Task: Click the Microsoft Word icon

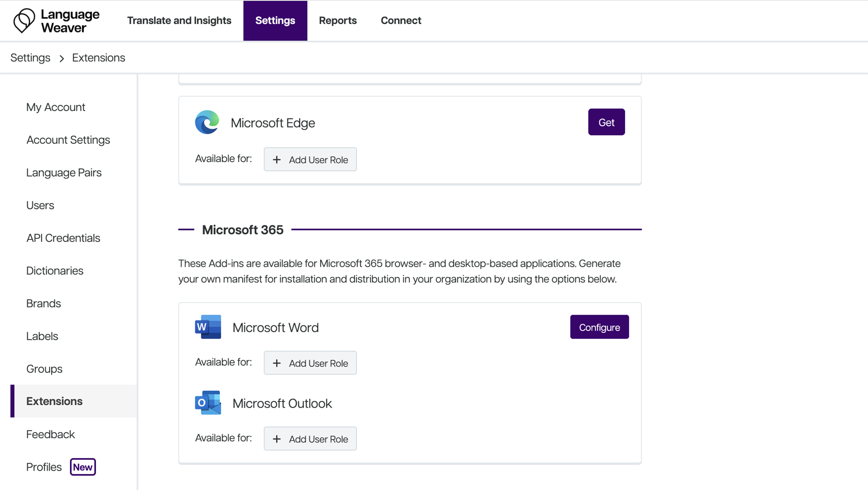Action: pos(208,327)
